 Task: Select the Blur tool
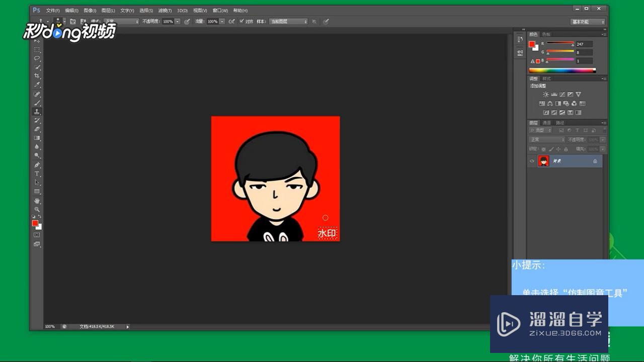point(37,147)
